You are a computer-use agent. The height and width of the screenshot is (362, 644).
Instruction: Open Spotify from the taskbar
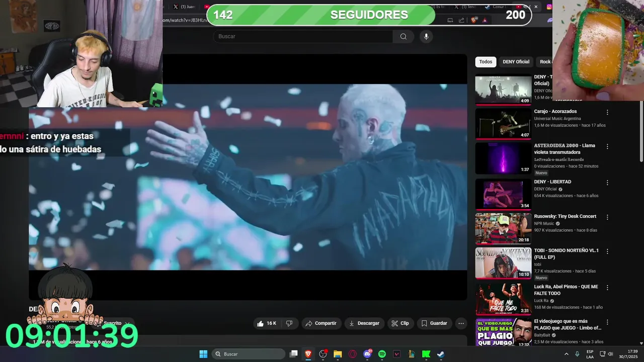[x=382, y=354]
